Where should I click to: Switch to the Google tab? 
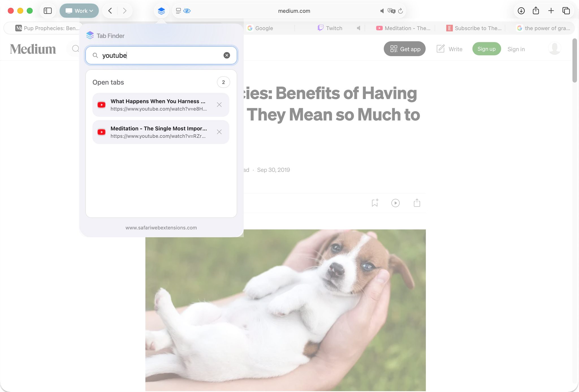tap(263, 28)
